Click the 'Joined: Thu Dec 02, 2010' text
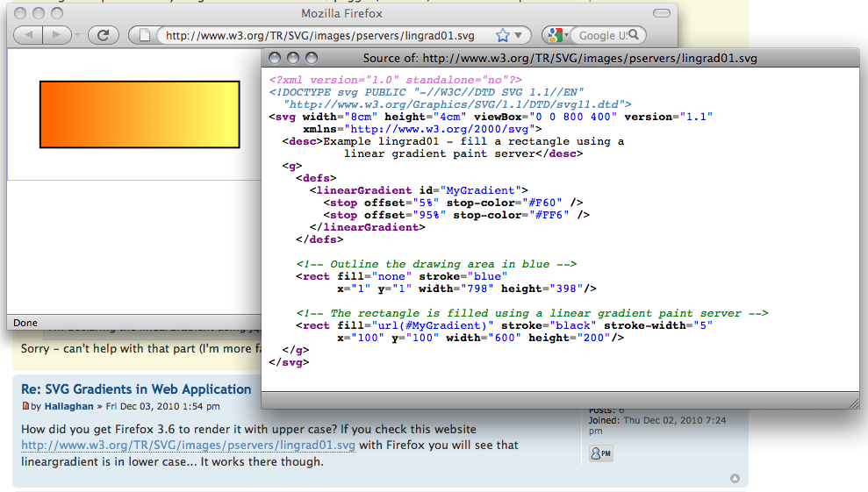This screenshot has width=868, height=492. (657, 425)
